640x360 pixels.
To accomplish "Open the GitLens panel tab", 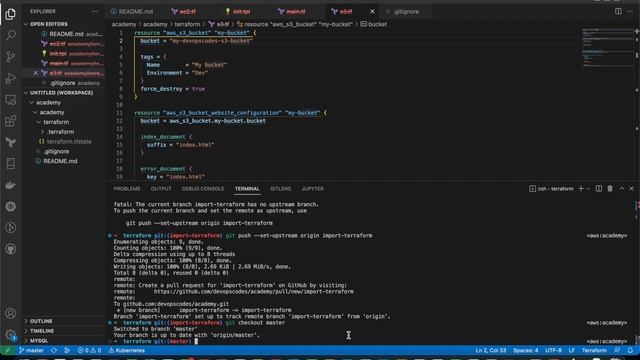I will pos(280,189).
